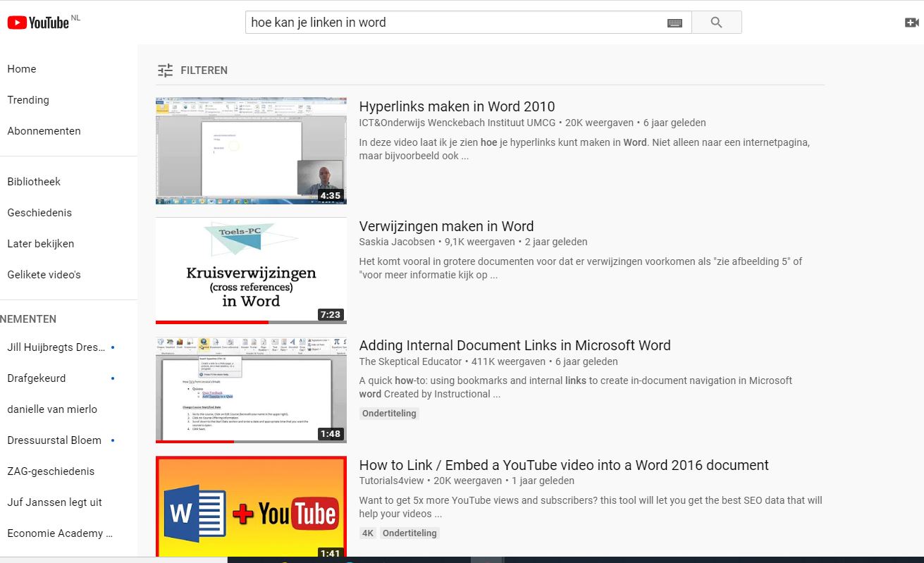Open Word plus YouTube thumbnail
The image size is (924, 563).
point(251,507)
